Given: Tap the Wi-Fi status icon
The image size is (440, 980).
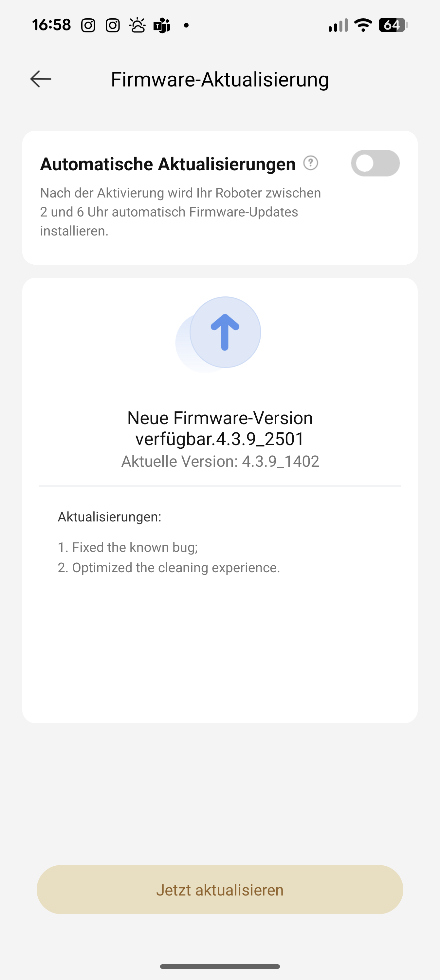Looking at the screenshot, I should [x=363, y=25].
